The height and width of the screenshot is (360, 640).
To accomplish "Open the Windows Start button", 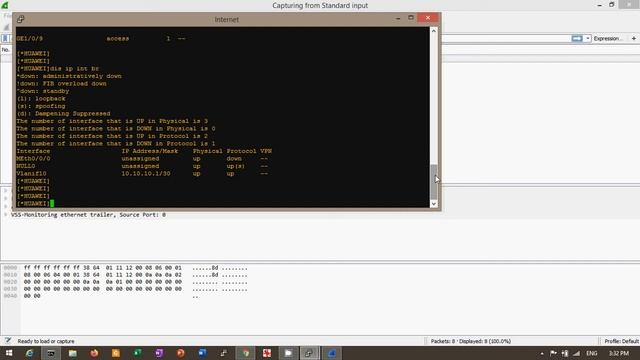I will 9,353.
